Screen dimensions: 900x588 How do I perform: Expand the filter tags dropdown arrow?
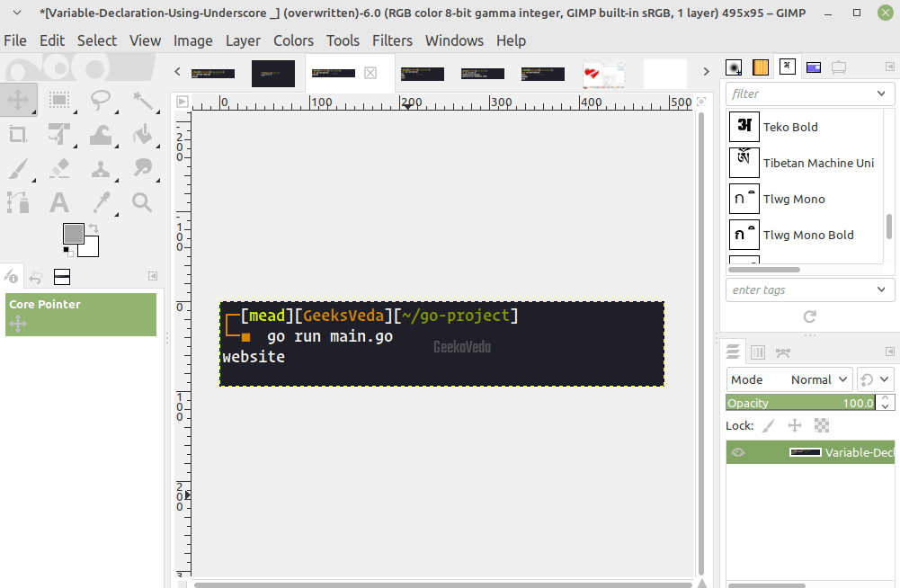881,94
